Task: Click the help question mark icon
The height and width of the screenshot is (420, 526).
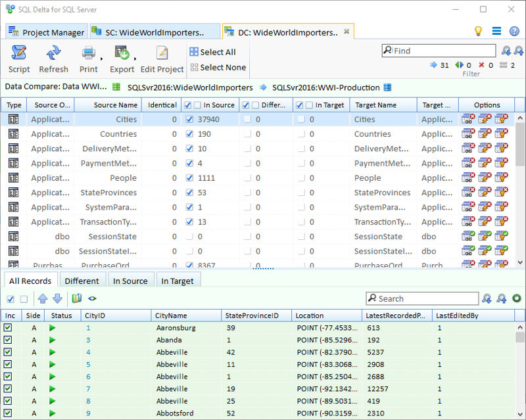Action: coord(514,31)
